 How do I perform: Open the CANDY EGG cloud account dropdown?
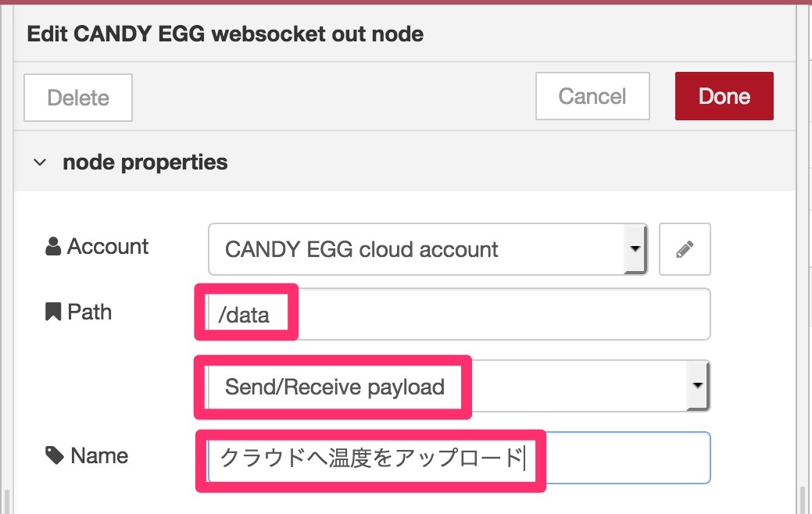pyautogui.click(x=427, y=249)
